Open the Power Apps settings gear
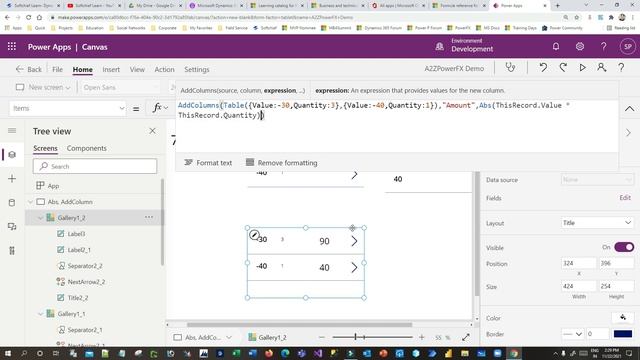This screenshot has height=360, width=640. coord(580,47)
